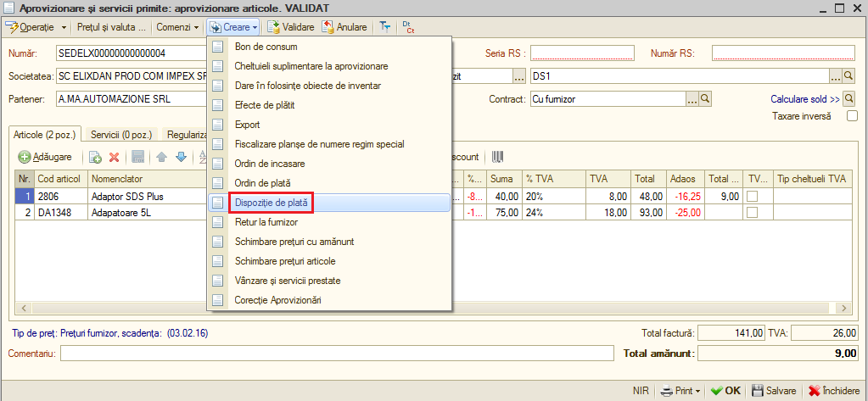The image size is (868, 401).
Task: Click the Comentariu input field
Action: [x=337, y=354]
